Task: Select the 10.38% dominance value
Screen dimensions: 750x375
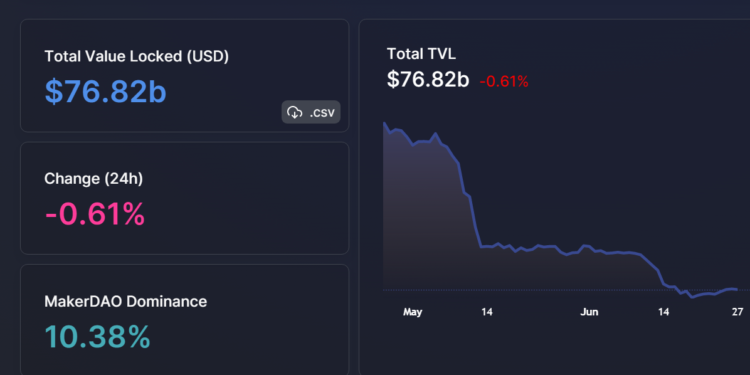Action: (98, 337)
